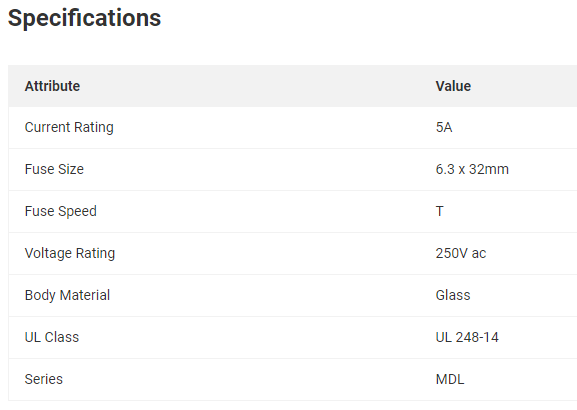Click the Voltage Rating attribute label

pos(70,254)
